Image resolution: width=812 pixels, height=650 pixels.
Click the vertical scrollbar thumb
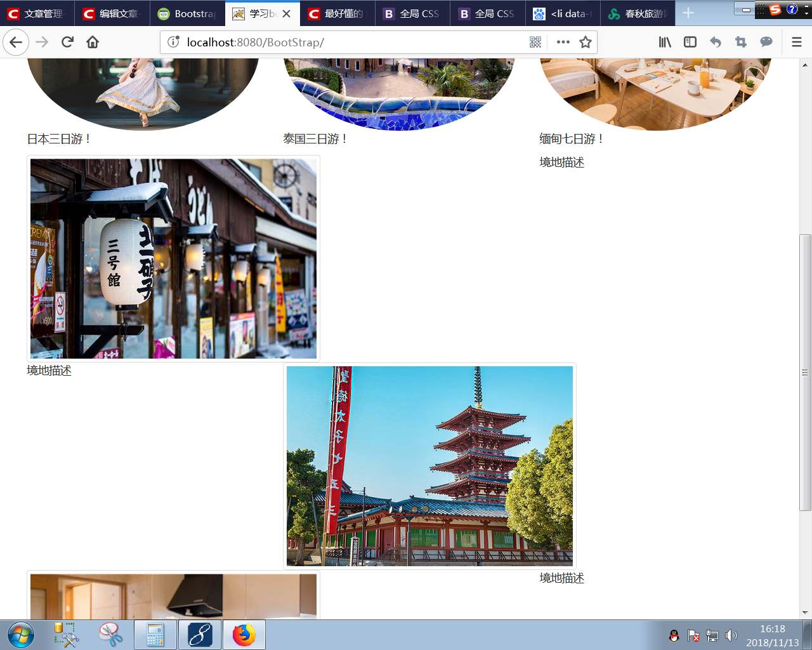(x=805, y=372)
